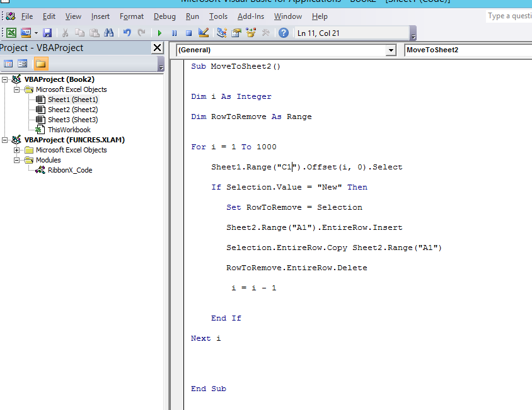Screen dimensions: 532x410
Task: Open the View menu
Action: pos(73,16)
